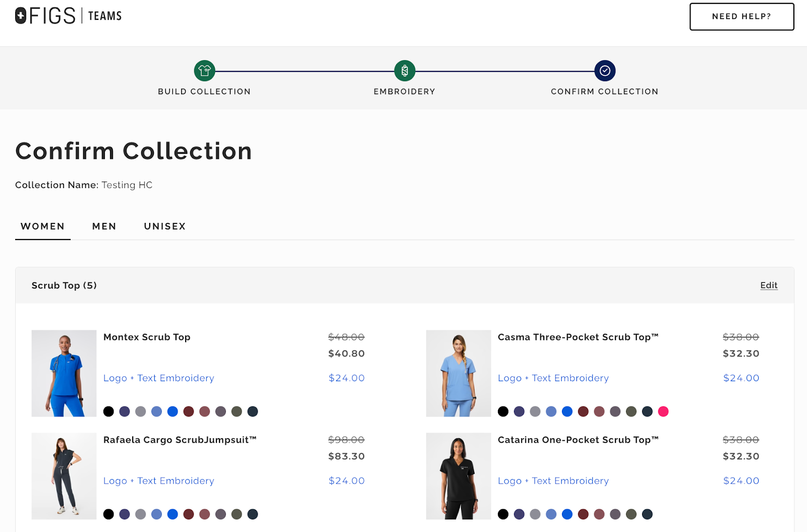Pick the pink swatch for Casma Scrub Top
Screen dimensions: 807x532
pos(663,411)
